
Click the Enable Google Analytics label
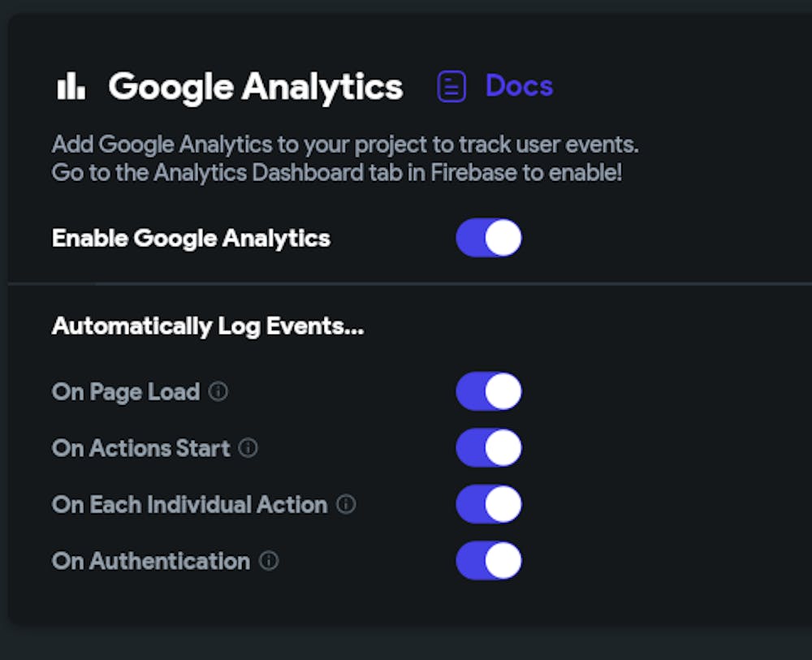[191, 239]
